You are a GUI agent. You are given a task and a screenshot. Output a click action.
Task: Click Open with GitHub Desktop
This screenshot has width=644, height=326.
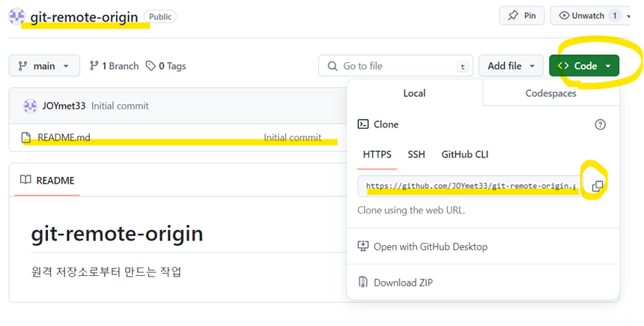click(x=431, y=247)
